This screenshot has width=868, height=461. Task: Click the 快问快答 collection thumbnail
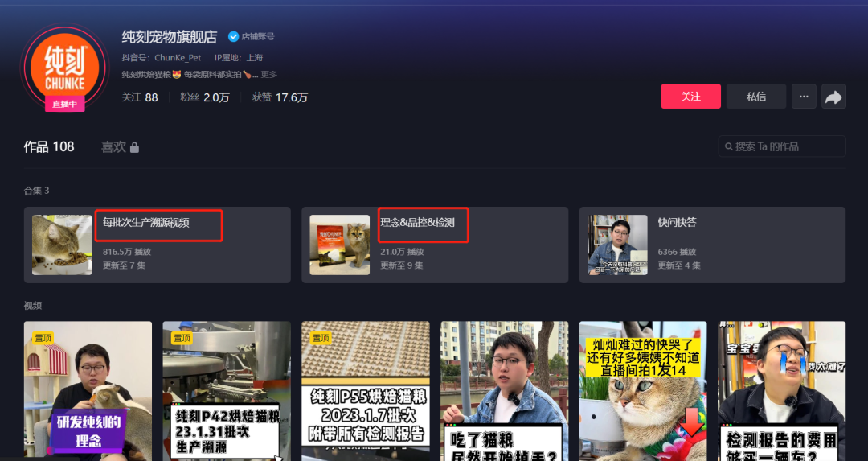tap(617, 245)
